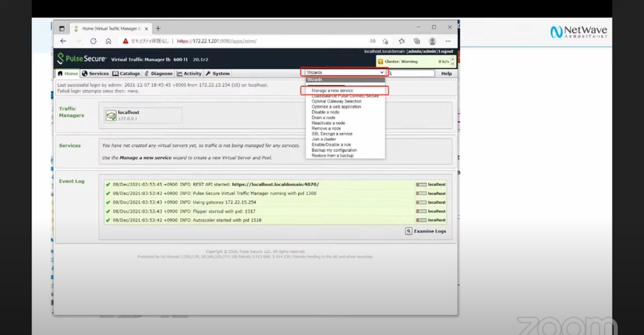
Task: Open the Event Log section heading
Action: 71,181
